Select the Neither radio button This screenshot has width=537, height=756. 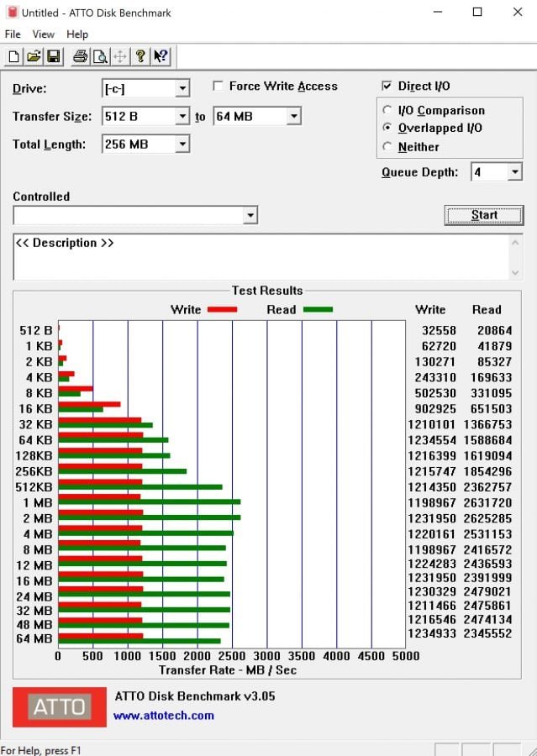coord(387,146)
